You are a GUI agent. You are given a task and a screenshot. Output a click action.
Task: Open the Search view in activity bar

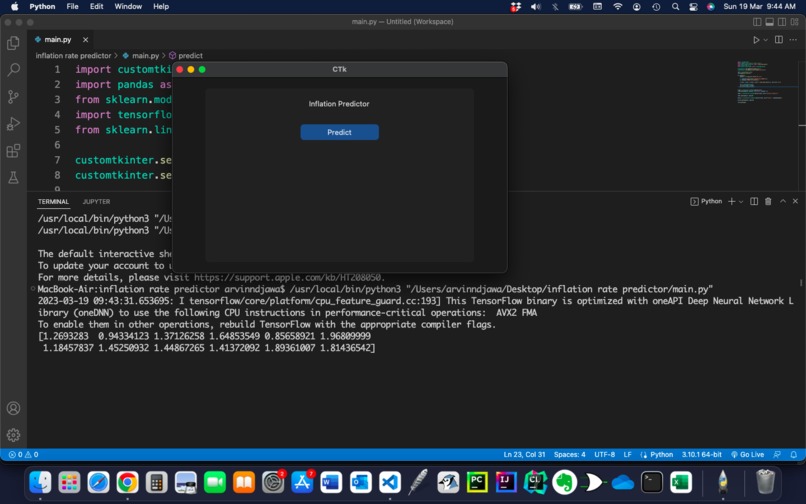13,69
